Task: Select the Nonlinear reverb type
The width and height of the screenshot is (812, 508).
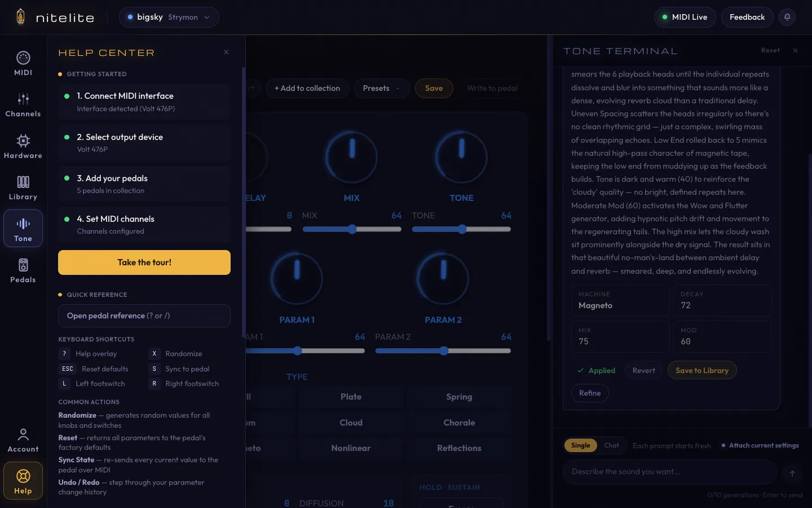Action: (x=351, y=448)
